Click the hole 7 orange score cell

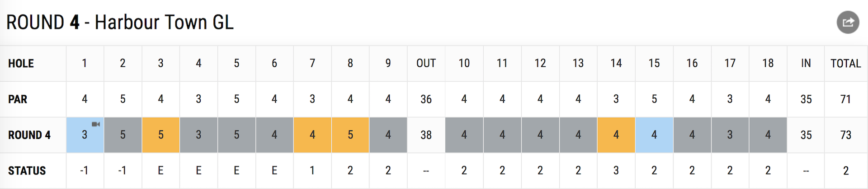pyautogui.click(x=312, y=135)
